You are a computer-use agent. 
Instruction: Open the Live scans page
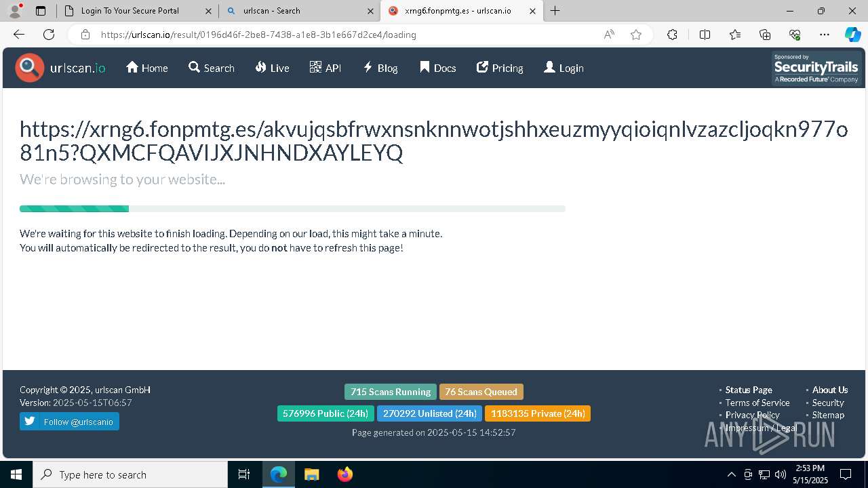pyautogui.click(x=273, y=68)
